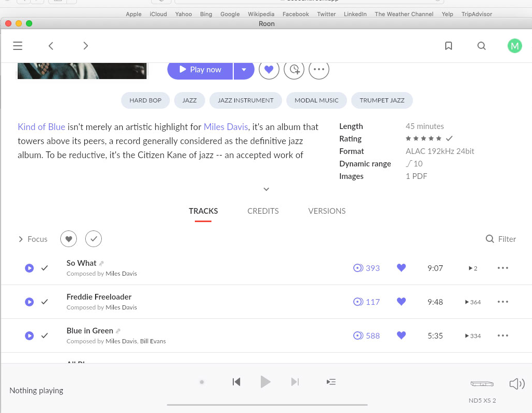Screen dimensions: 532x413
Task: Play the Blue in Green track
Action: pos(30,335)
